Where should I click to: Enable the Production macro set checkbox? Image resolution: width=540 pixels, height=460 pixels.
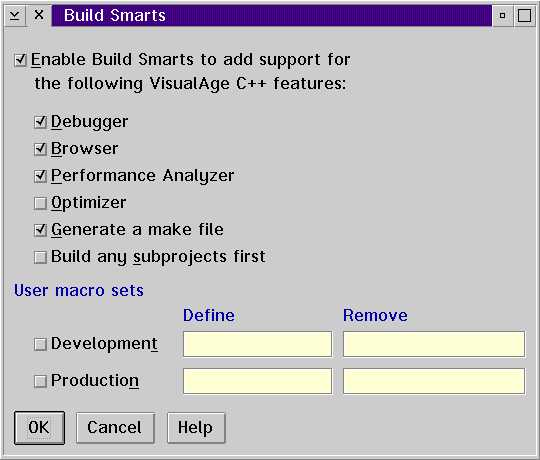[40, 381]
